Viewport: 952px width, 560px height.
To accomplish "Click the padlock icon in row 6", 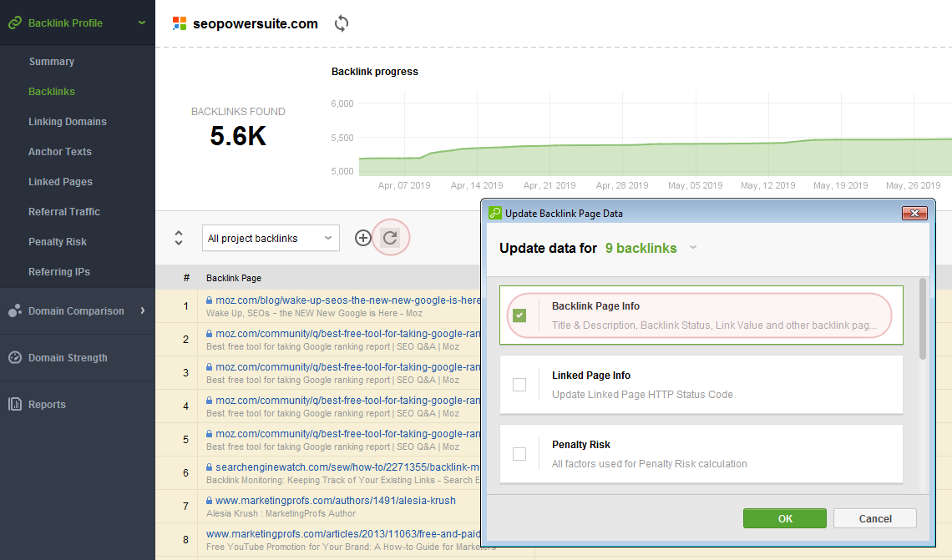I will 209,467.
